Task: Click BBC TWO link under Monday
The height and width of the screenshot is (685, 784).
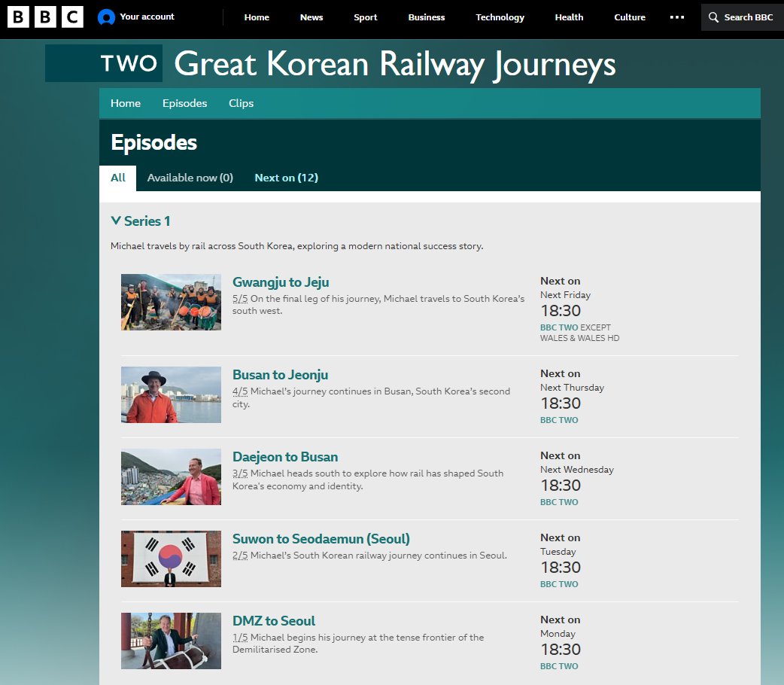Action: (x=559, y=666)
